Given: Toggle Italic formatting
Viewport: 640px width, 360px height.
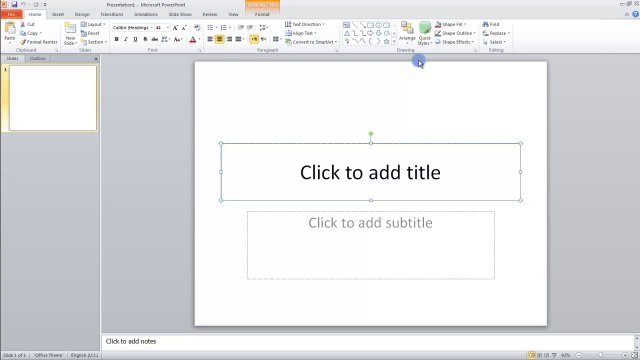Looking at the screenshot, I should 126,39.
